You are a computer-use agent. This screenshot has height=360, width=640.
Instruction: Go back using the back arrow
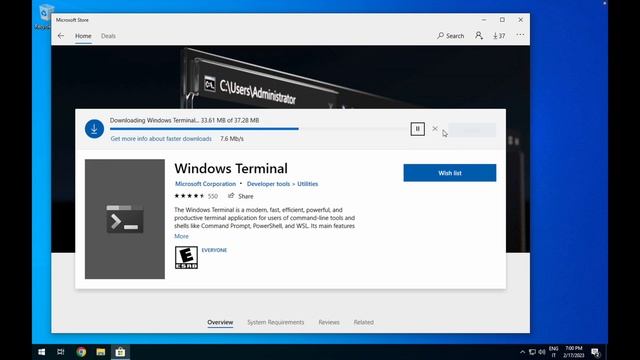pyautogui.click(x=61, y=36)
